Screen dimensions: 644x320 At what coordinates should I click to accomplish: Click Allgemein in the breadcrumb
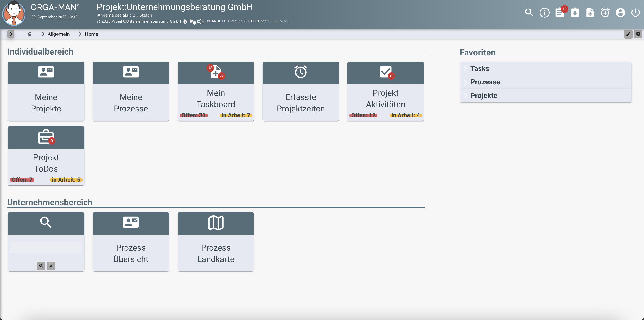pos(59,34)
